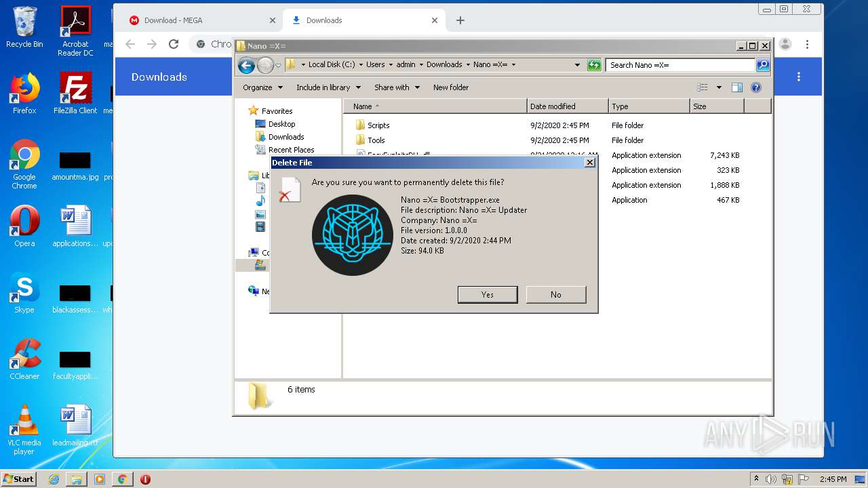Screen dimensions: 868x488
Task: Open the Recycle Bin desktop icon
Action: coord(24,28)
